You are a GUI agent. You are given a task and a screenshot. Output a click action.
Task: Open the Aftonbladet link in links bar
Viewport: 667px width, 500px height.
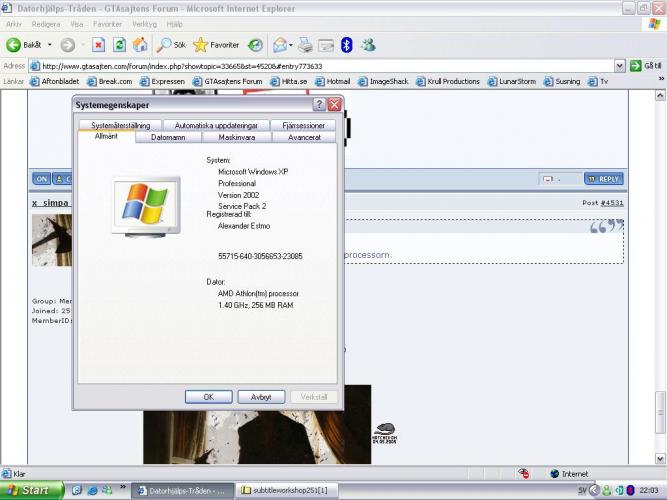[54, 81]
